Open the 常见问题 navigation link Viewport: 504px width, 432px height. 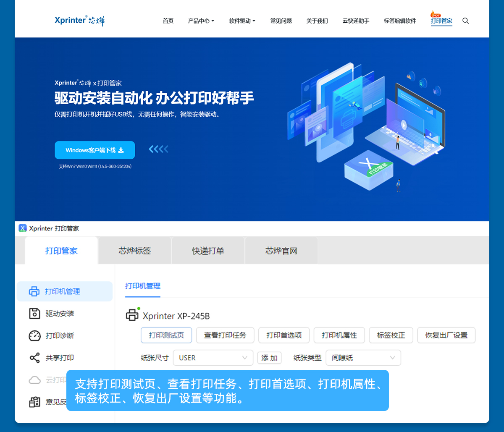[x=281, y=21]
